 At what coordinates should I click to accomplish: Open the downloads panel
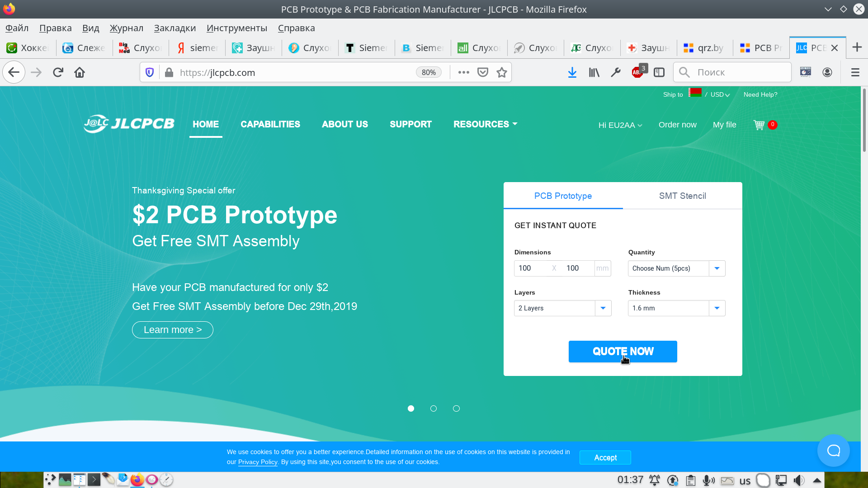572,72
